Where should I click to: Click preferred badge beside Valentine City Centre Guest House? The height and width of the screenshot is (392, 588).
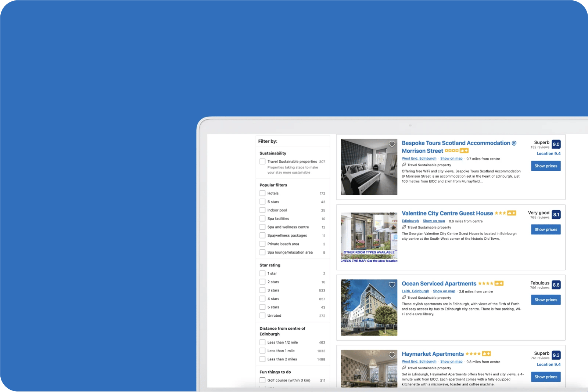tap(512, 213)
